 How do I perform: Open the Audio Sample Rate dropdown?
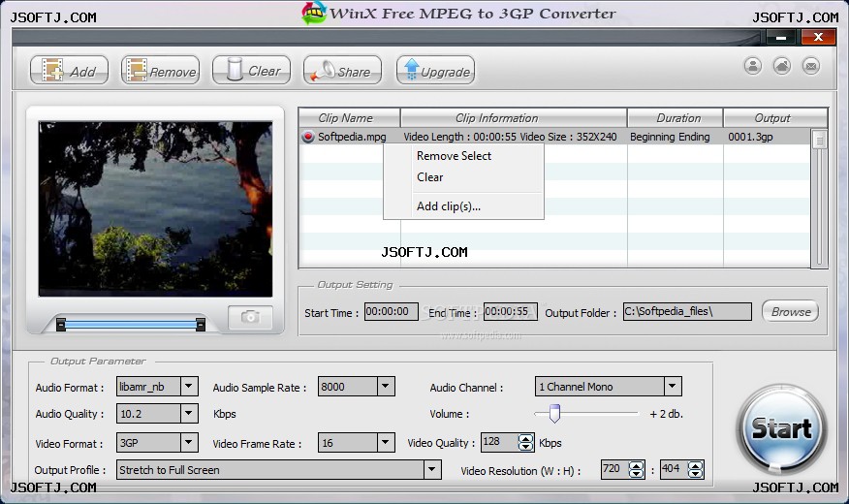tap(385, 387)
